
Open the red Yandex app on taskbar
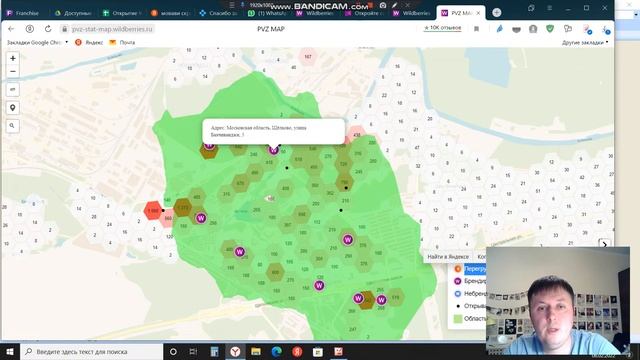coord(297,351)
